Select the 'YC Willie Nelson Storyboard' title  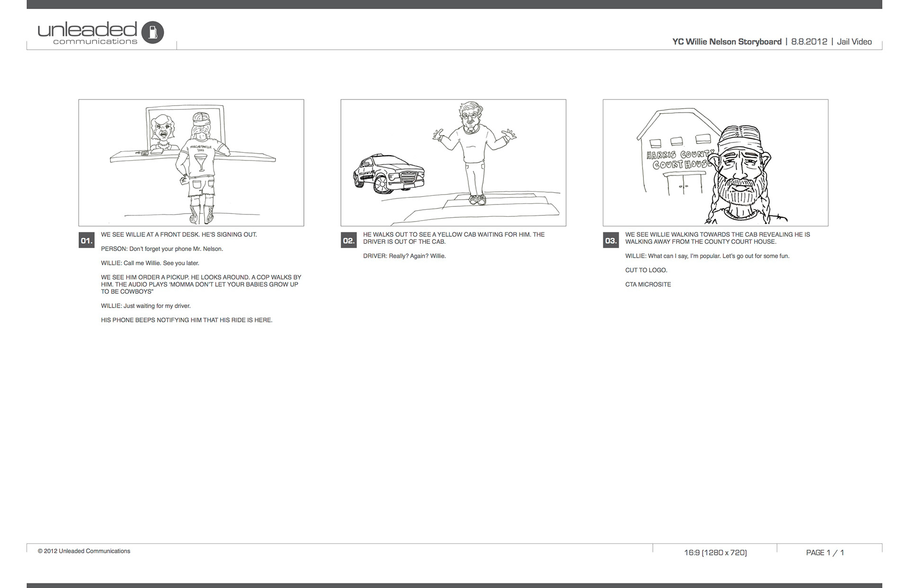[727, 42]
